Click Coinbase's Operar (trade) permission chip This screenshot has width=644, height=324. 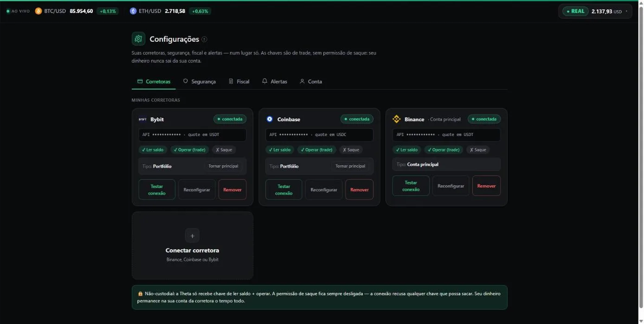pyautogui.click(x=316, y=150)
